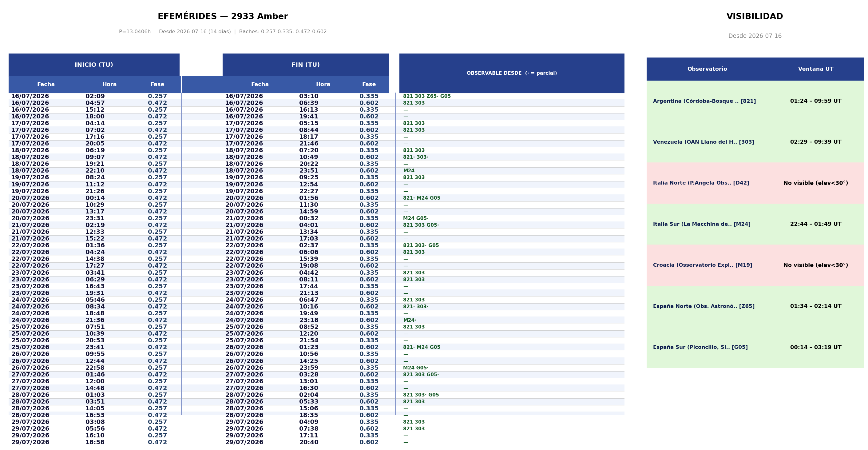Click the start time '08:24' on 19/07/2026
Image resolution: width=868 pixels, height=450 pixels.
click(95, 178)
